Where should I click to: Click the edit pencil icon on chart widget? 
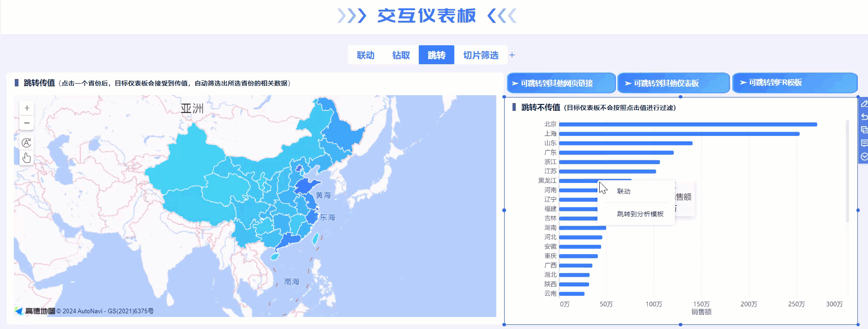tap(864, 104)
